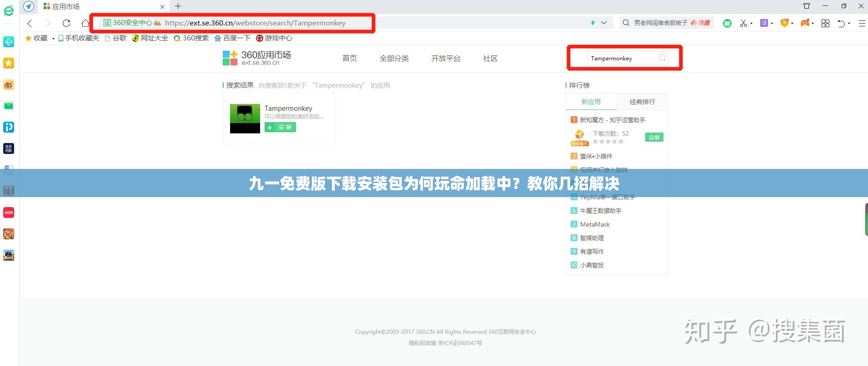Switch to the 经典排行 ranking tab

point(642,102)
